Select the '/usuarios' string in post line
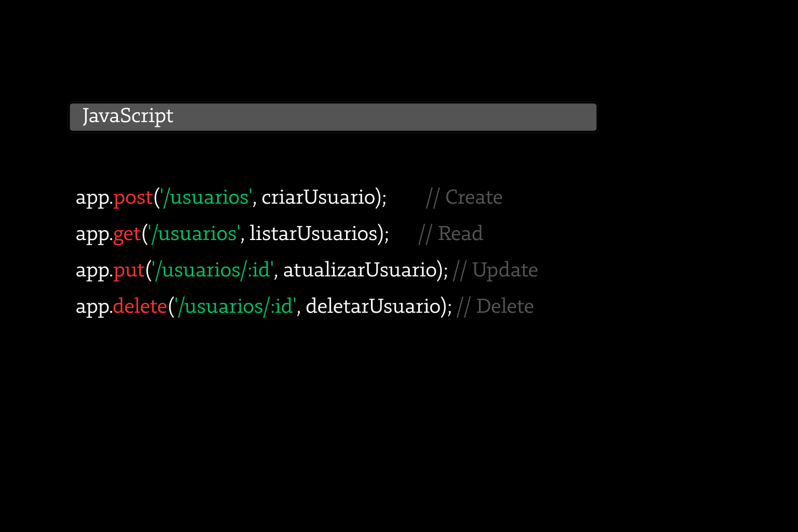 pyautogui.click(x=206, y=197)
